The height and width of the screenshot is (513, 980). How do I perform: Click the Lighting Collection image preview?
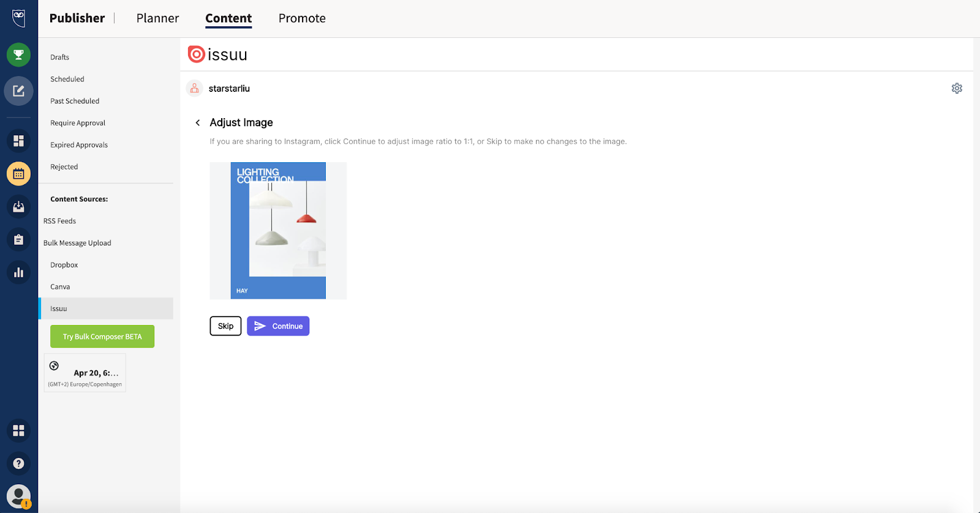click(x=278, y=231)
